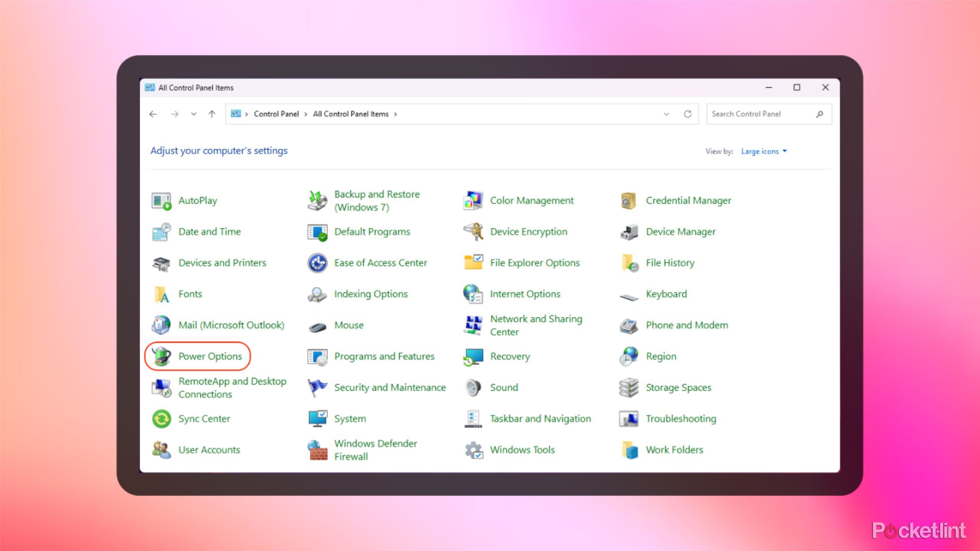This screenshot has width=980, height=551.
Task: Open the Color Management icon
Action: [473, 201]
